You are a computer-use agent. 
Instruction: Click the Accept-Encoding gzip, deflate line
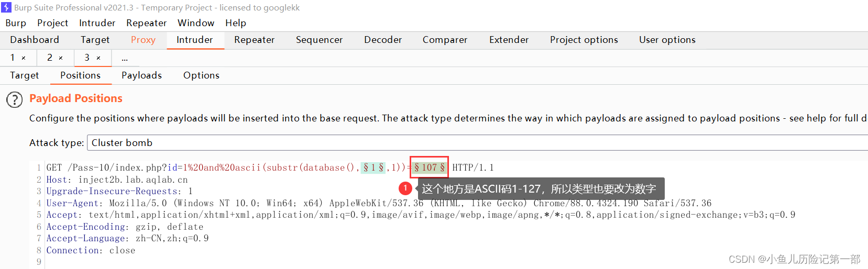(x=125, y=227)
